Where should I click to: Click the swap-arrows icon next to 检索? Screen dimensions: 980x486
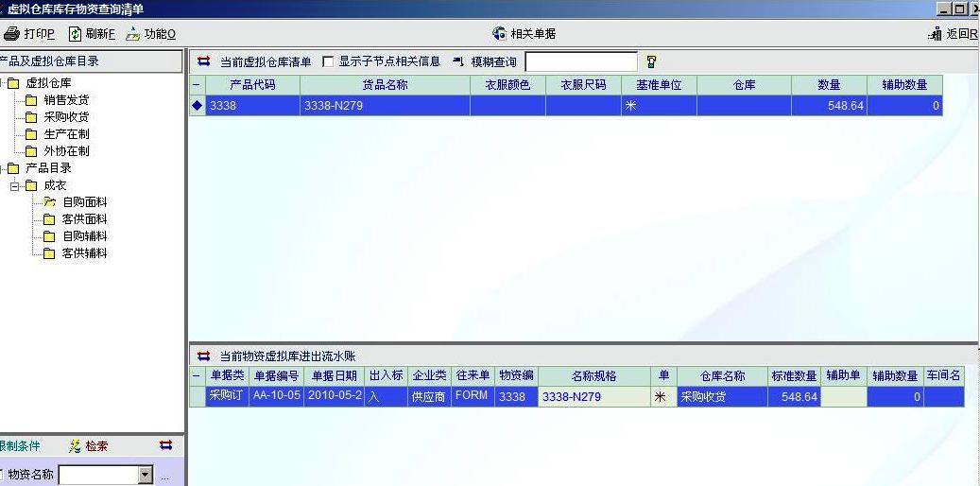166,445
